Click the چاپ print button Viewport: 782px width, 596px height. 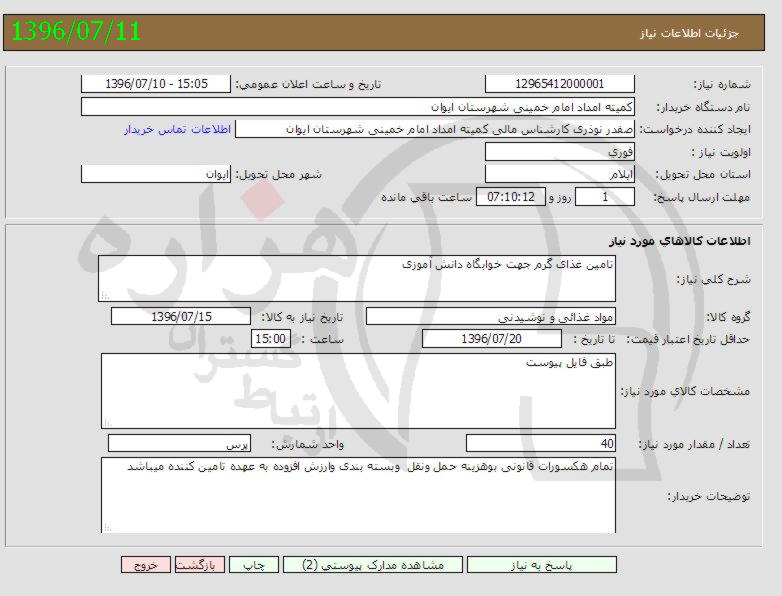pyautogui.click(x=254, y=565)
